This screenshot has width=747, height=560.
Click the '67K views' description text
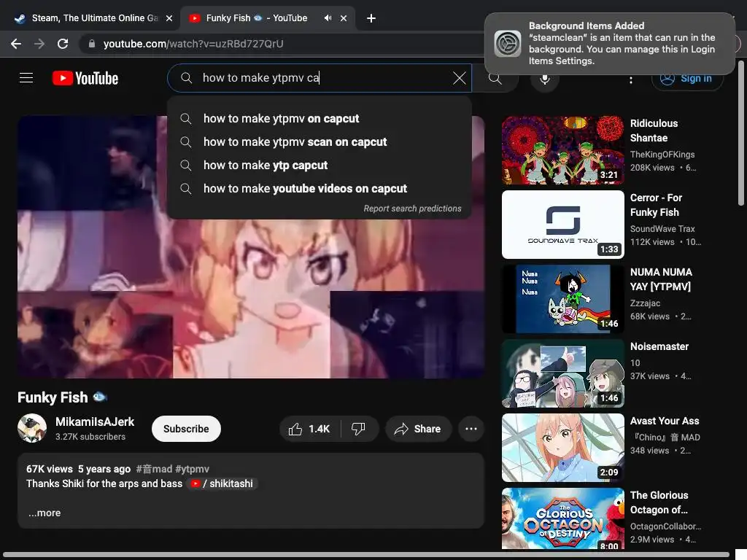[50, 469]
